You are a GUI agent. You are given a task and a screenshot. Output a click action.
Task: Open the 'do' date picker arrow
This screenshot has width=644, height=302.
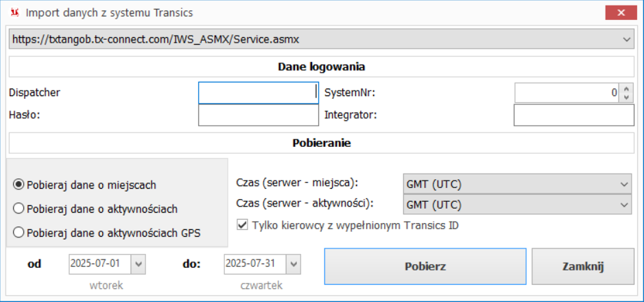[294, 264]
